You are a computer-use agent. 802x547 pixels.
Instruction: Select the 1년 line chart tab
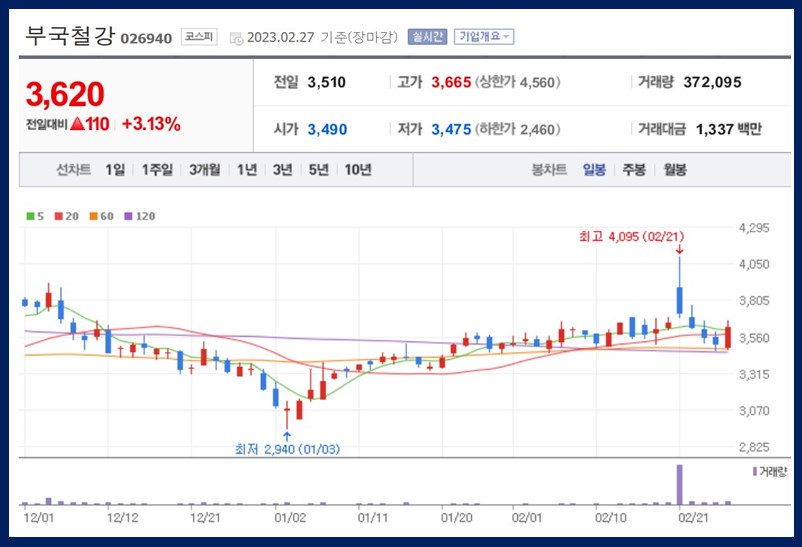point(247,169)
